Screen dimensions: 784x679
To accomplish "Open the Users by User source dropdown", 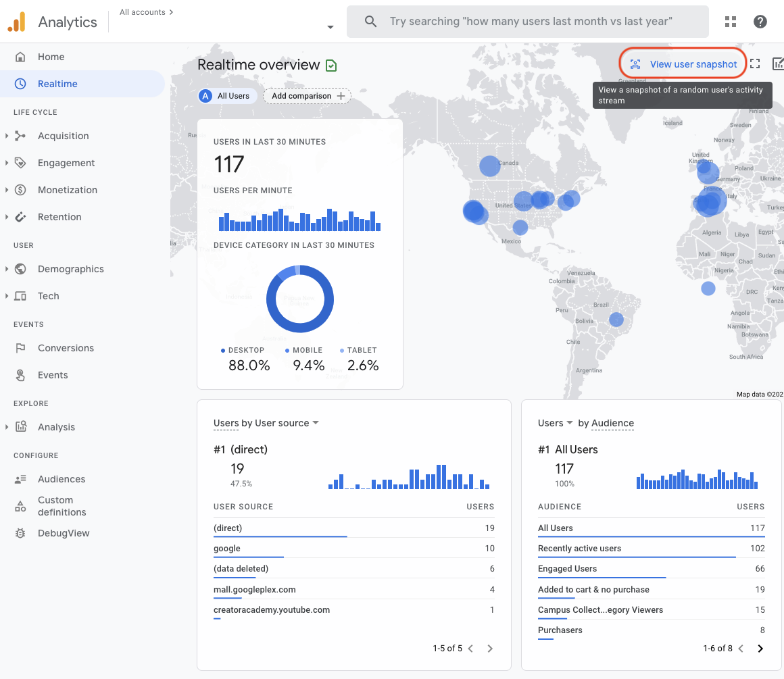I will (x=315, y=423).
